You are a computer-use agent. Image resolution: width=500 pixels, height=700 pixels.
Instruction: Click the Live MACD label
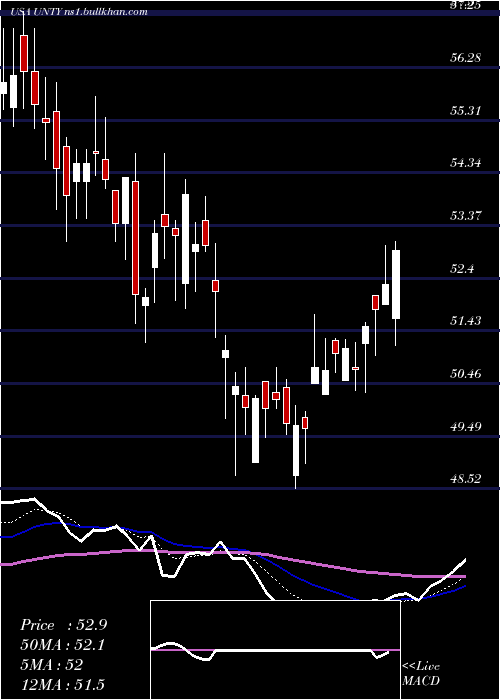click(421, 674)
